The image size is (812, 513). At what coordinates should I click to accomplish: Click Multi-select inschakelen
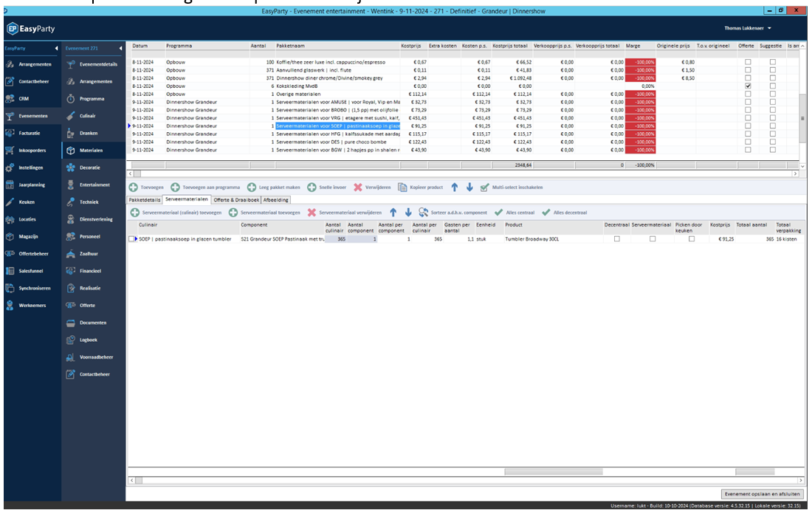pyautogui.click(x=511, y=187)
